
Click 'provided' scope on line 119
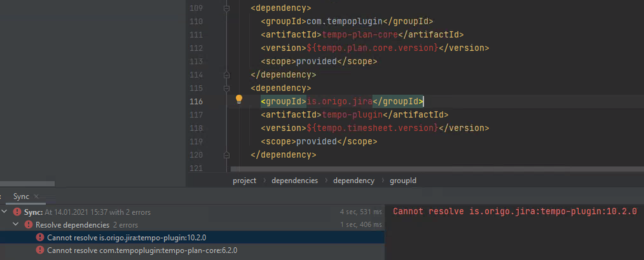click(x=317, y=141)
